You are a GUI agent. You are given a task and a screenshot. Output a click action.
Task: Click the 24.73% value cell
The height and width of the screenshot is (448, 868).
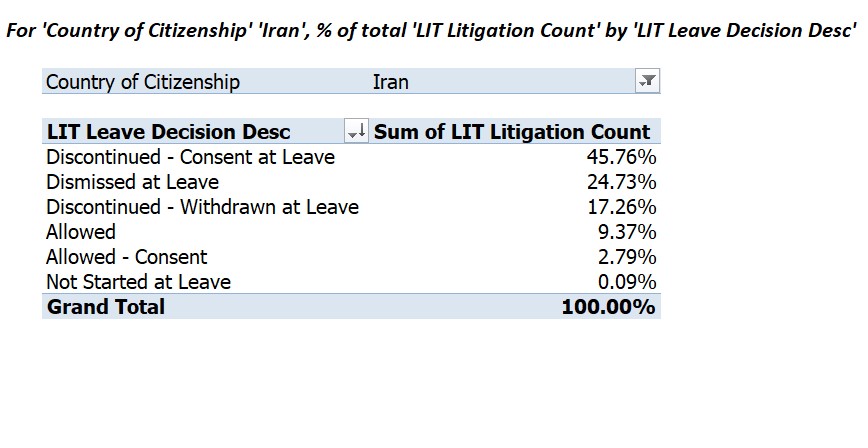tap(621, 182)
